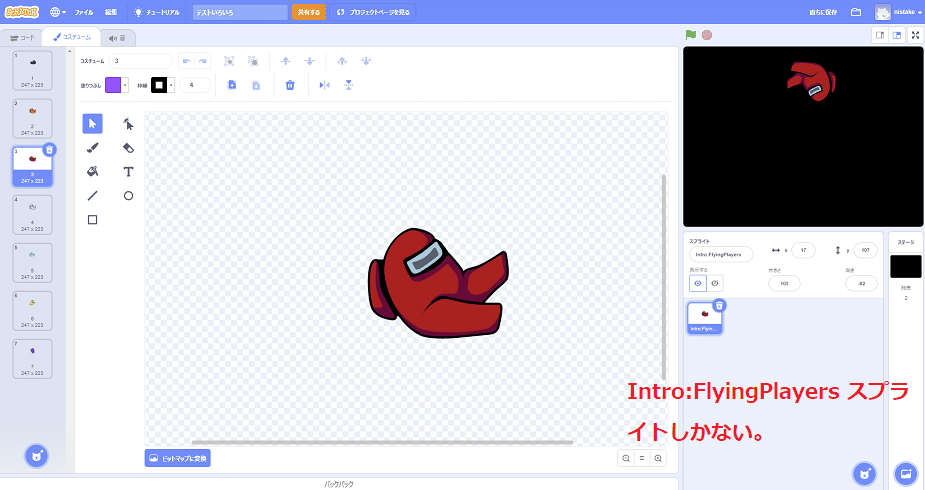Switch to the Code tab

click(22, 38)
